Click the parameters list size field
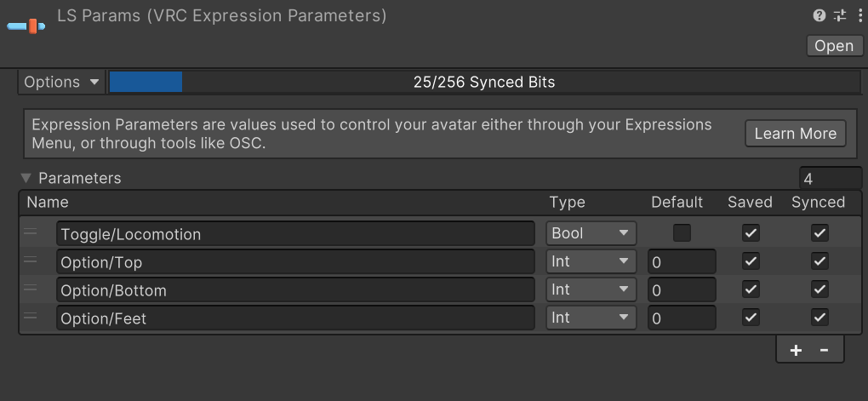The image size is (868, 401). (x=830, y=178)
